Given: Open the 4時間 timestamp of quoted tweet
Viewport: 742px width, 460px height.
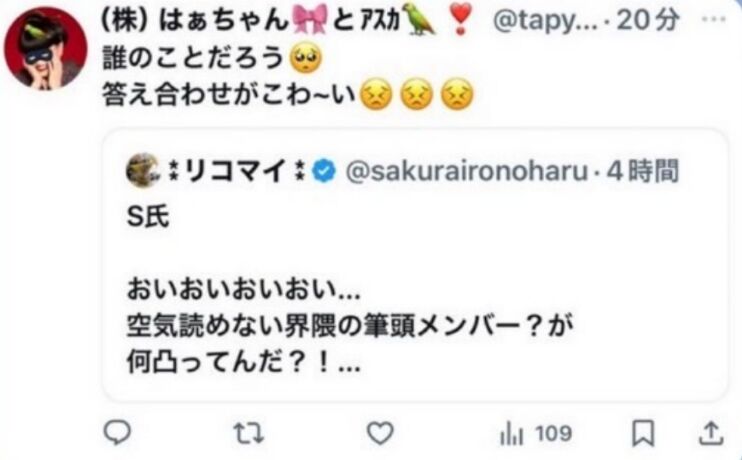Looking at the screenshot, I should coord(643,171).
